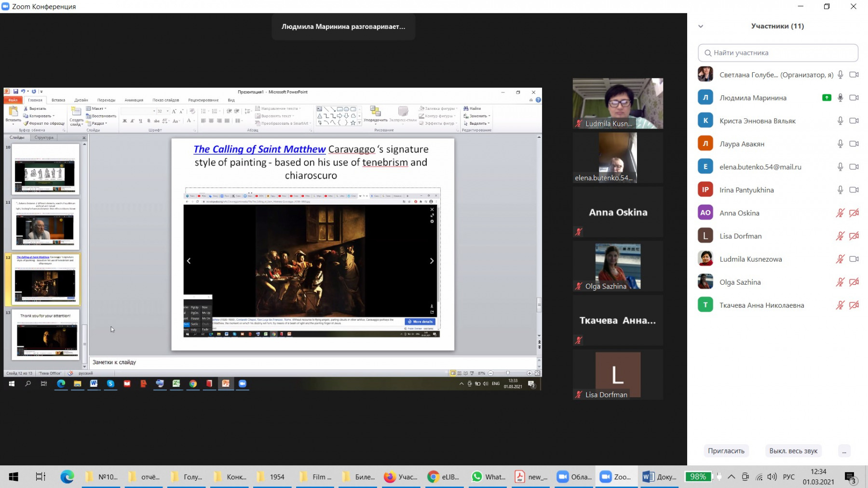This screenshot has height=488, width=868.
Task: Click Выкл. весь звук button
Action: 793,451
